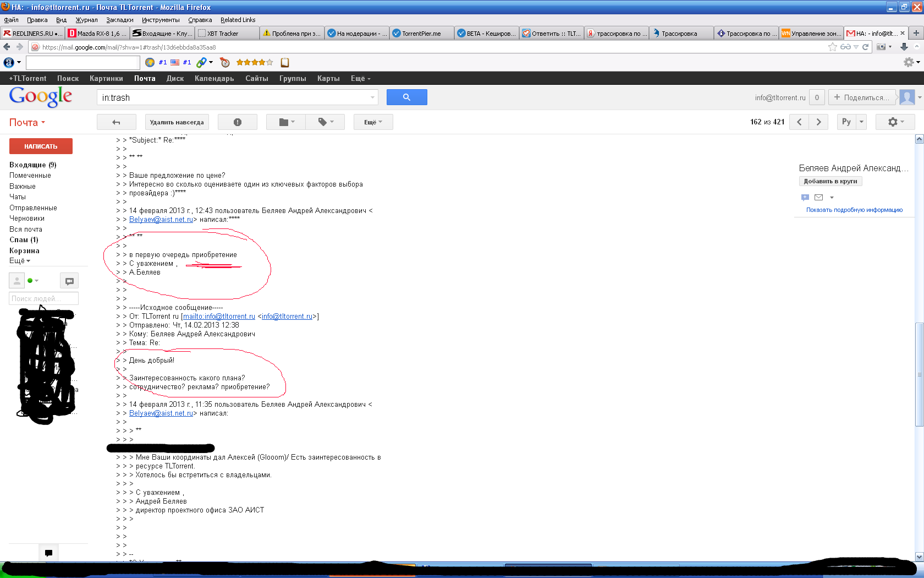Viewport: 924px width, 578px height.
Task: Return to the message list with back arrow
Action: (x=116, y=122)
